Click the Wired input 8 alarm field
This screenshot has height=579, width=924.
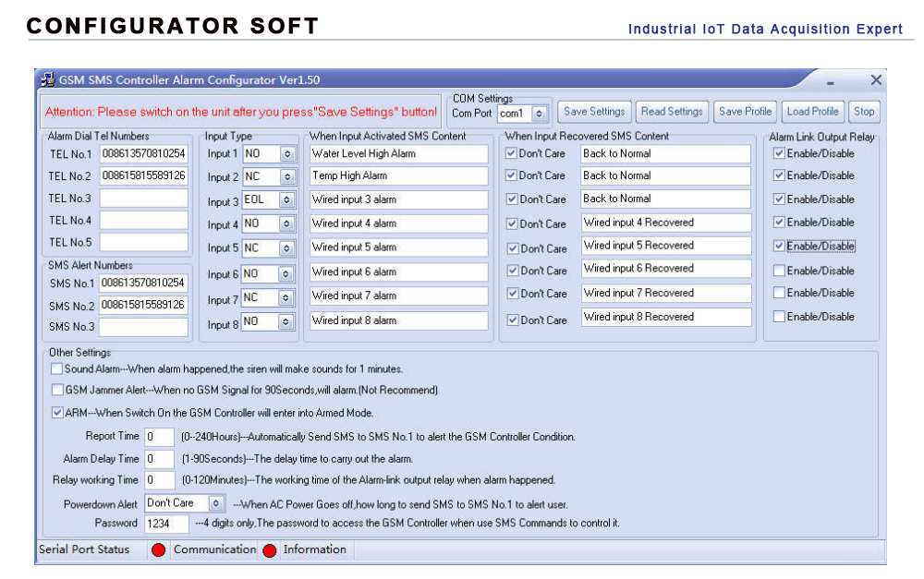pyautogui.click(x=399, y=320)
